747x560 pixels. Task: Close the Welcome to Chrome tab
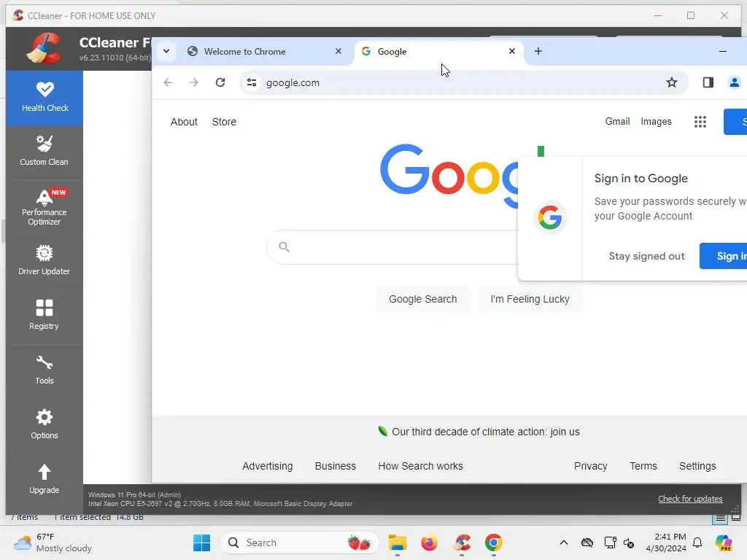coord(338,51)
